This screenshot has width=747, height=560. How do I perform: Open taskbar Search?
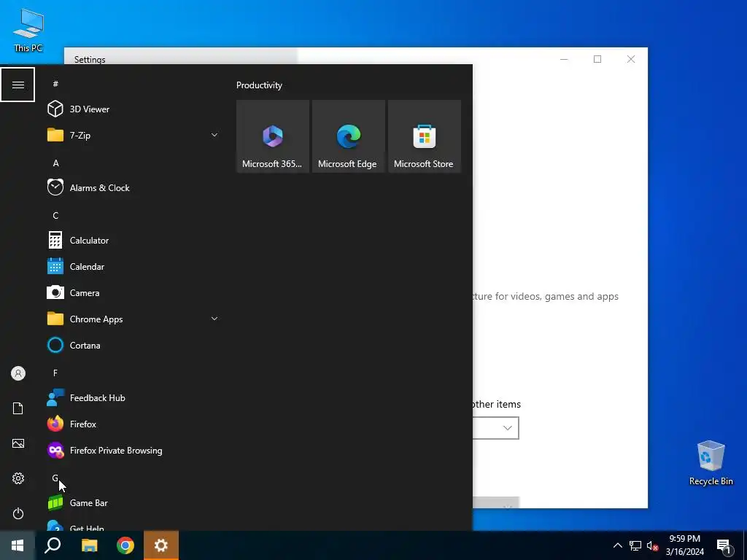coord(53,545)
